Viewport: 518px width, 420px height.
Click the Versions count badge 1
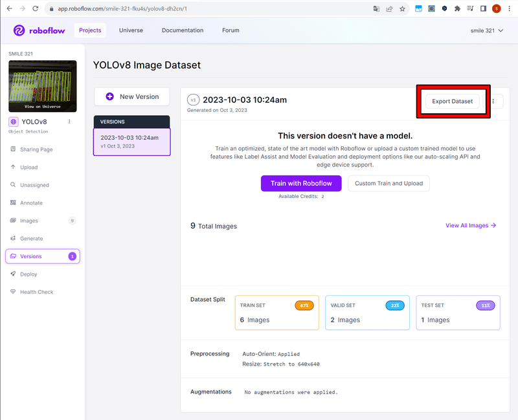point(73,256)
